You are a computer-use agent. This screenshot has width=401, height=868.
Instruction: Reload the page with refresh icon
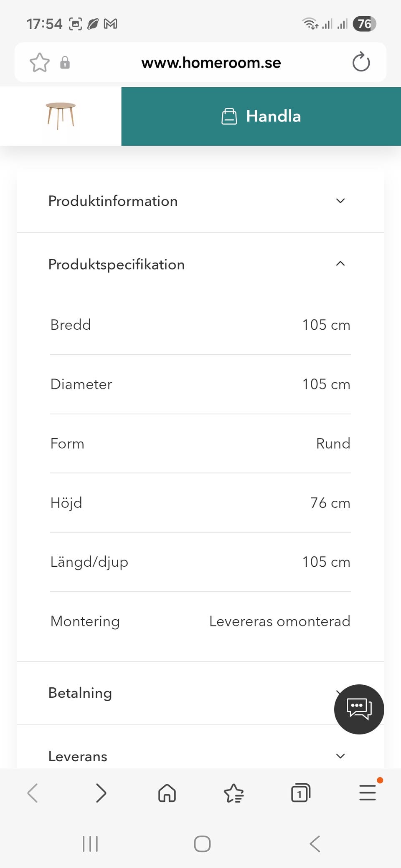(361, 62)
